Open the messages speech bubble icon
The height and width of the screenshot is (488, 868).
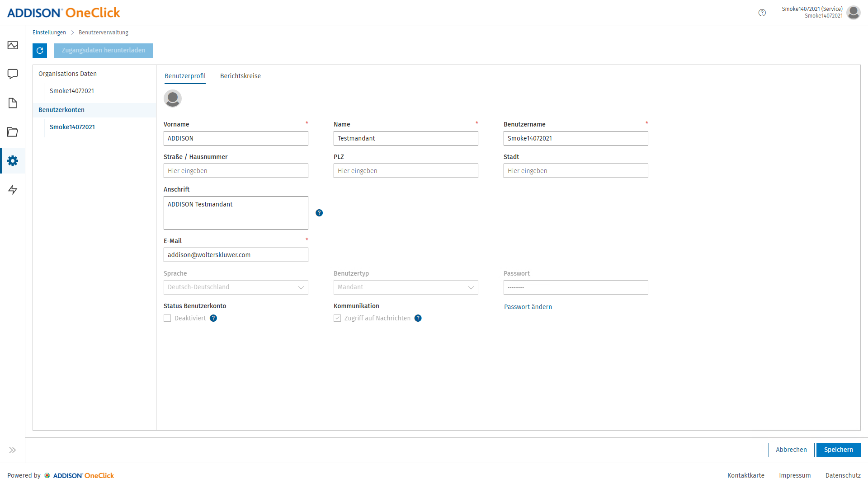click(13, 74)
